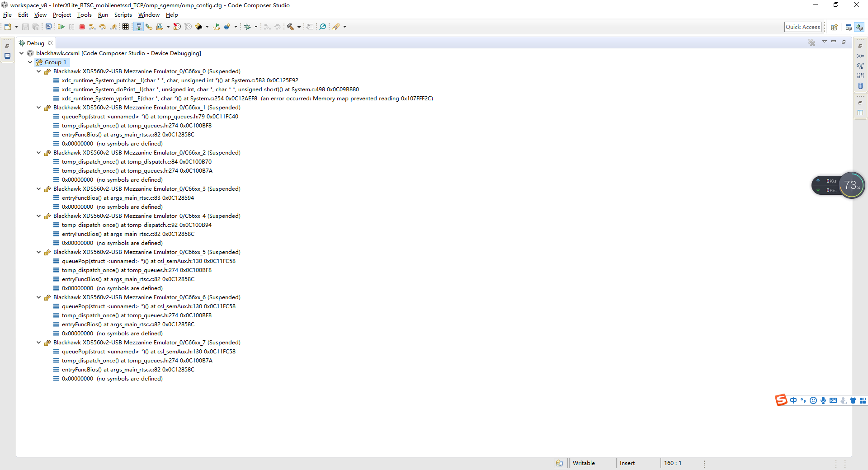Select entryFuncBios() at args_main_rtsc.c:83 frame
This screenshot has width=868, height=470.
tap(128, 198)
